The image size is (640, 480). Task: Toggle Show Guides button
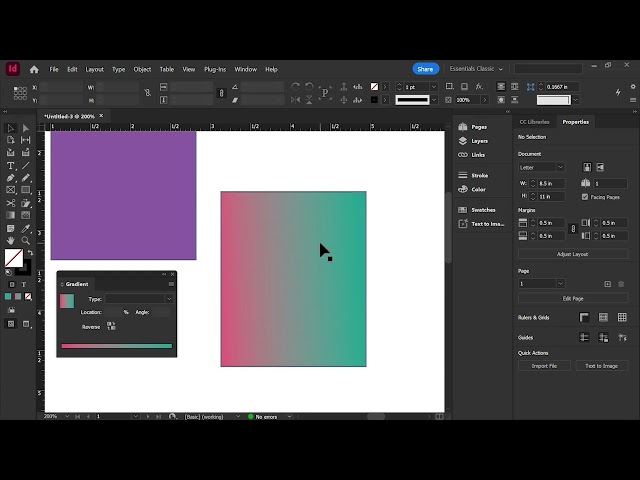click(x=584, y=338)
